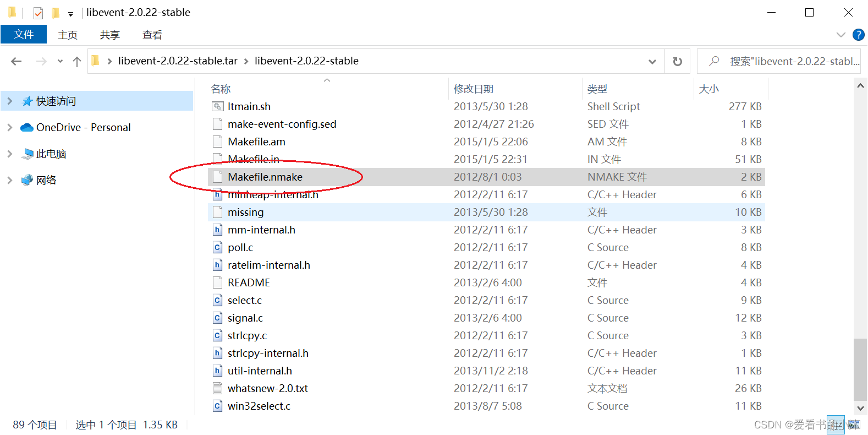The width and height of the screenshot is (868, 435).
Task: Click the mm-internal.h header file icon
Action: (x=218, y=230)
